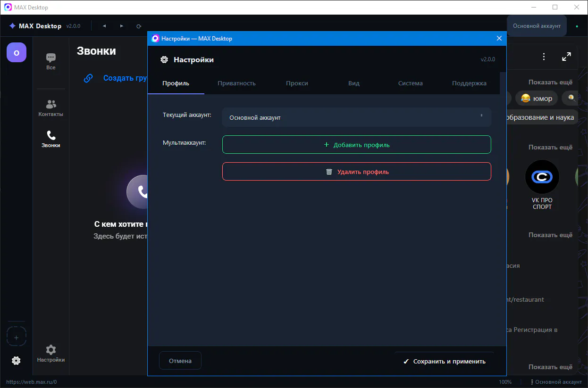
Task: Click the expand fullscreen arrows icon
Action: pyautogui.click(x=566, y=57)
